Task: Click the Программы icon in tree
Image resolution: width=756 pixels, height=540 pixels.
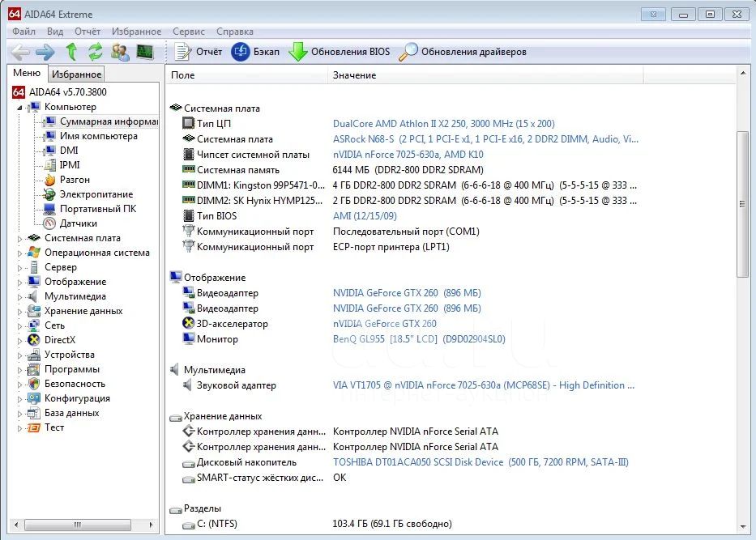Action: pyautogui.click(x=34, y=369)
